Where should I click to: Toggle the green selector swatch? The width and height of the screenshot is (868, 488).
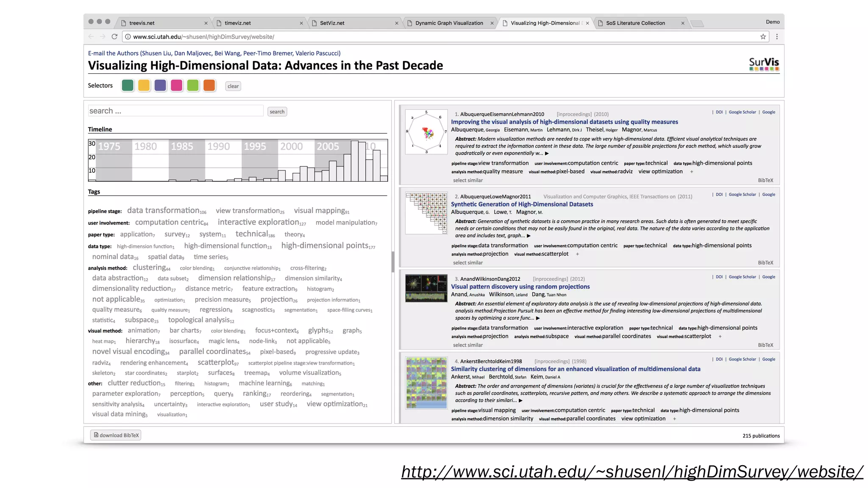128,86
